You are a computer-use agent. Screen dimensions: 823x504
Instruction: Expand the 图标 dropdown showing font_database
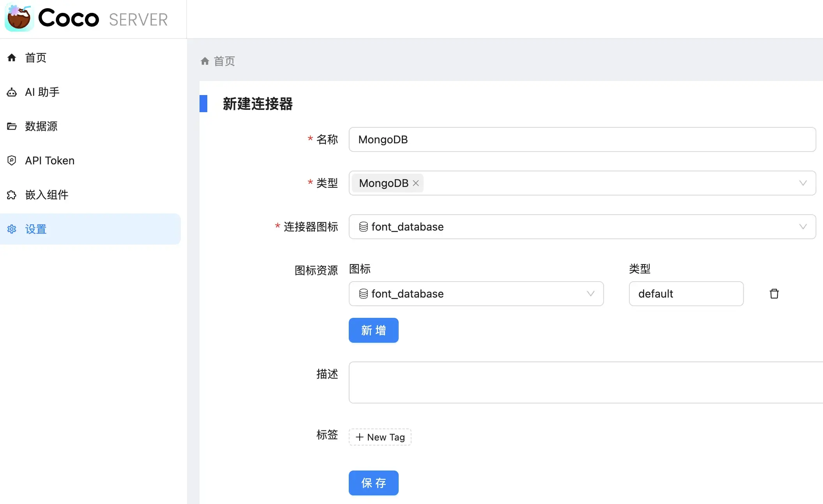pos(590,294)
